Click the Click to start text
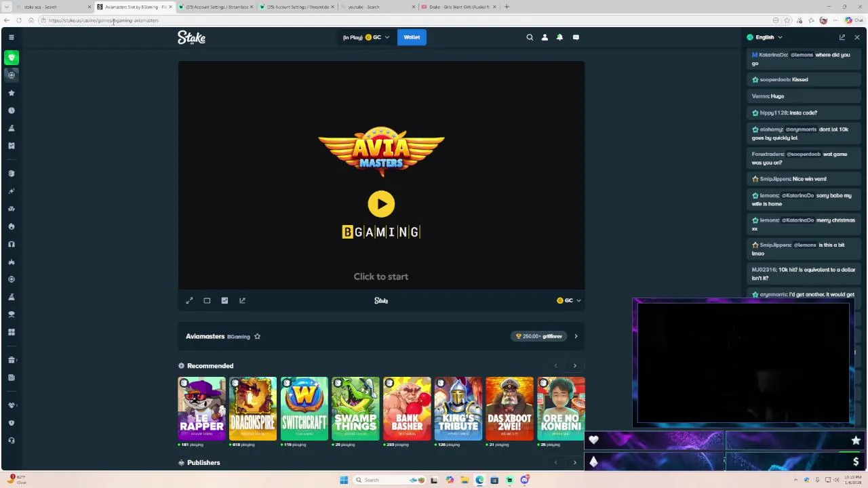Image resolution: width=868 pixels, height=488 pixels. pyautogui.click(x=381, y=277)
